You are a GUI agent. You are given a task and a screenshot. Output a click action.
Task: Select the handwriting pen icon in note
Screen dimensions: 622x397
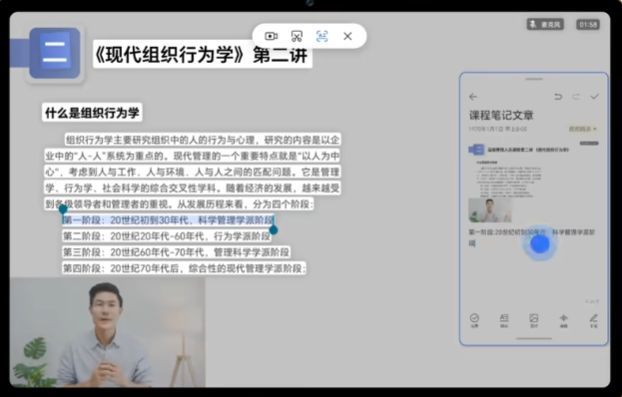pyautogui.click(x=593, y=320)
